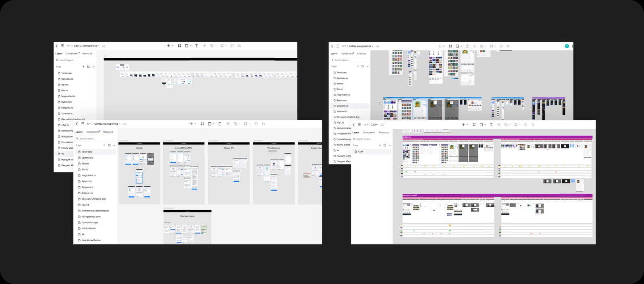This screenshot has width=644, height=284.
Task: Collapse the Page list in the top-left window
Action: pos(93,67)
